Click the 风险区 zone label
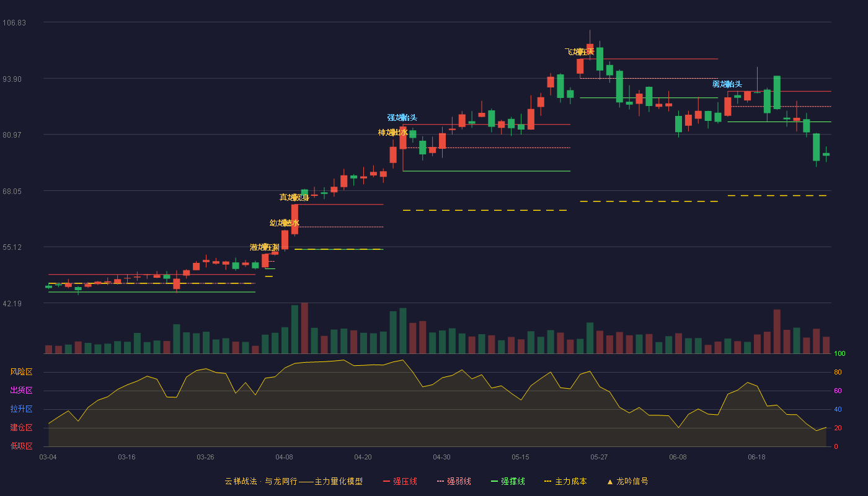Viewport: 868px width, 496px height. 21,372
